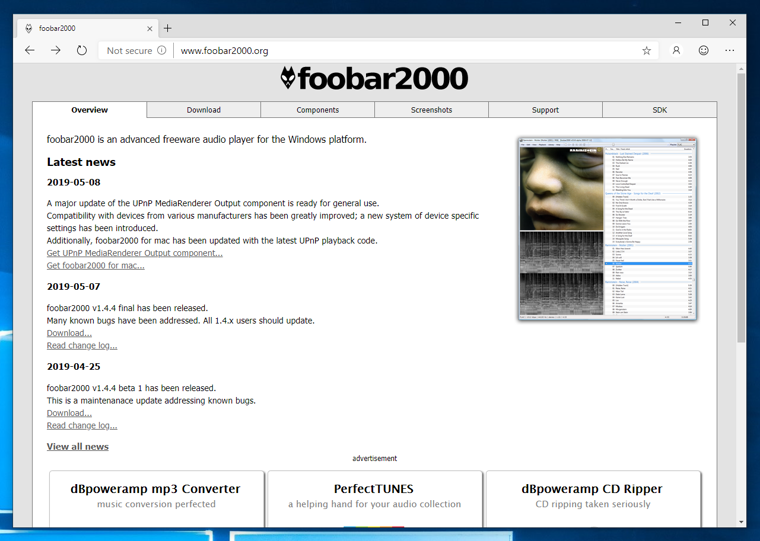
Task: Click the 2019-05-07 news date heading
Action: tap(74, 286)
